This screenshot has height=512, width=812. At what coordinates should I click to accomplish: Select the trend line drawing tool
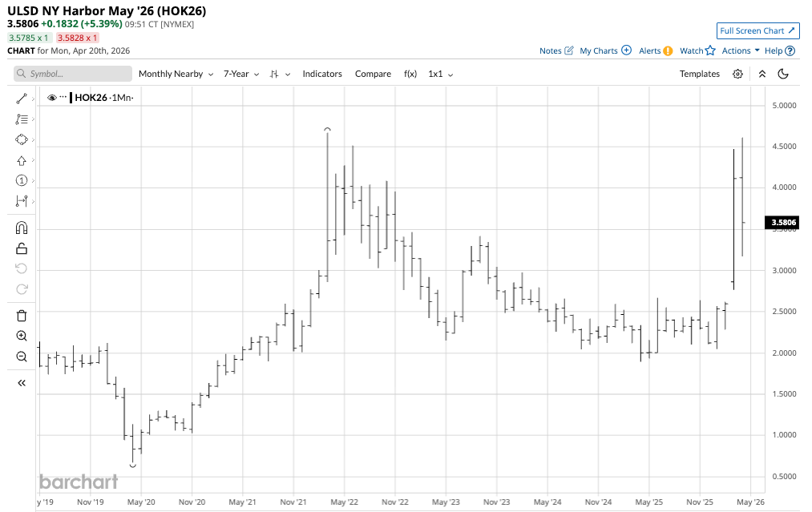click(x=22, y=99)
